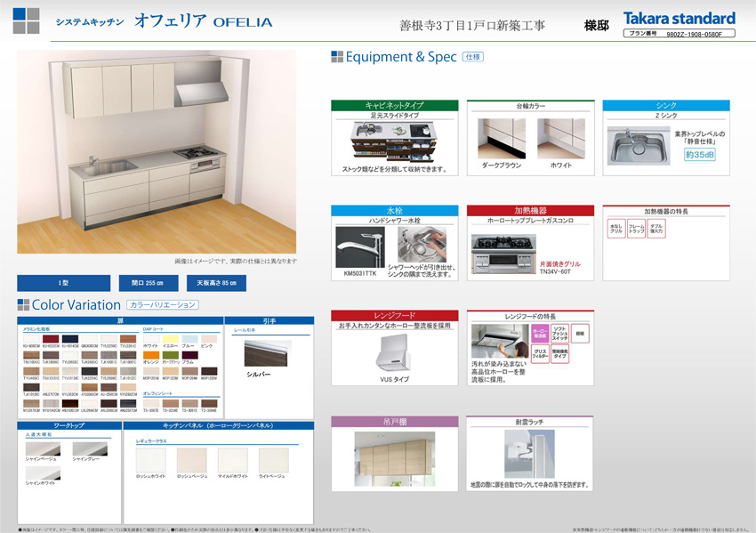Click the オフェリア OFELIA heading
The height and width of the screenshot is (533, 756).
(203, 20)
